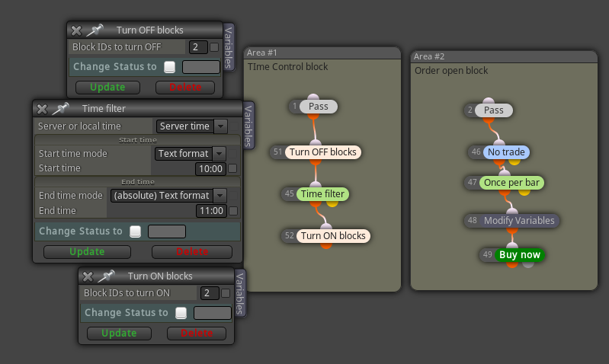
Task: Select the Server time combo box value
Action: coord(185,126)
